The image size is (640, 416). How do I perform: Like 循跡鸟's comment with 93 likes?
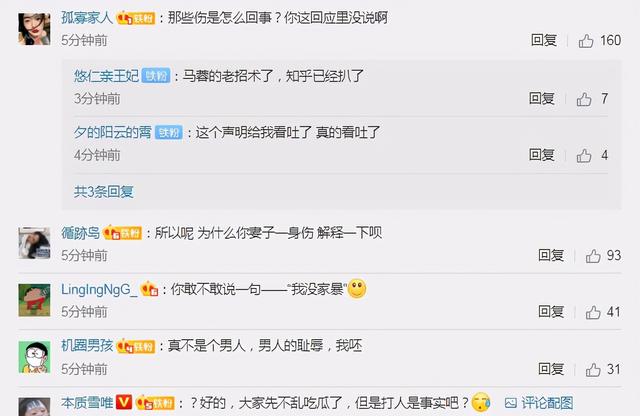click(x=593, y=256)
